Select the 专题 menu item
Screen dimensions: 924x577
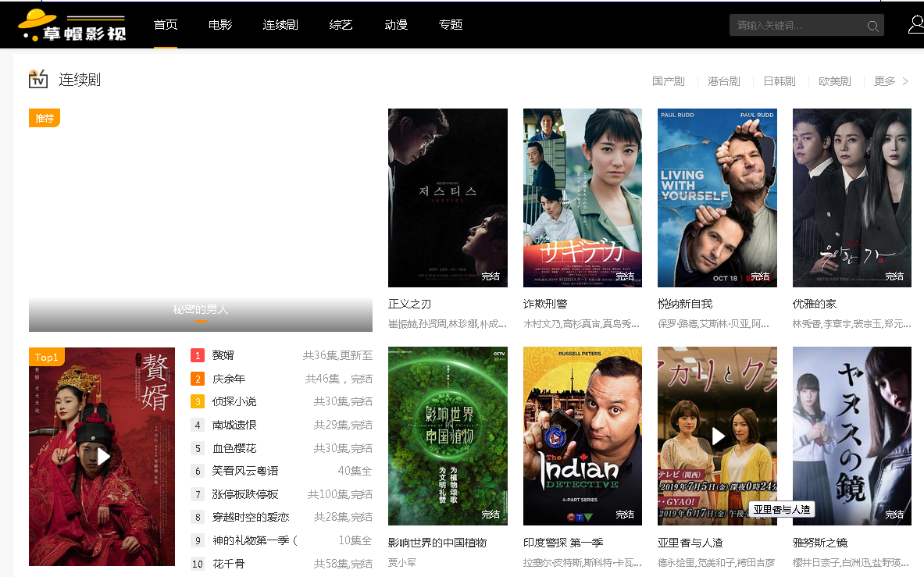pos(451,25)
